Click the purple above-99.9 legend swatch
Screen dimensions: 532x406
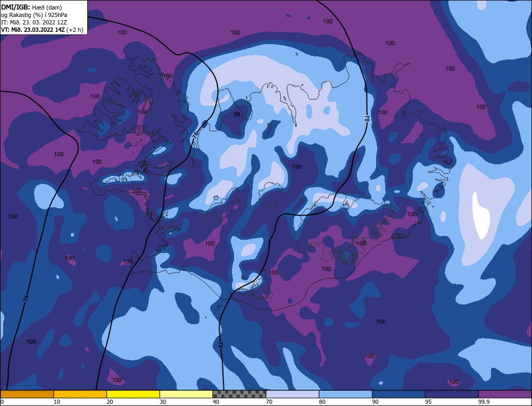pyautogui.click(x=505, y=394)
